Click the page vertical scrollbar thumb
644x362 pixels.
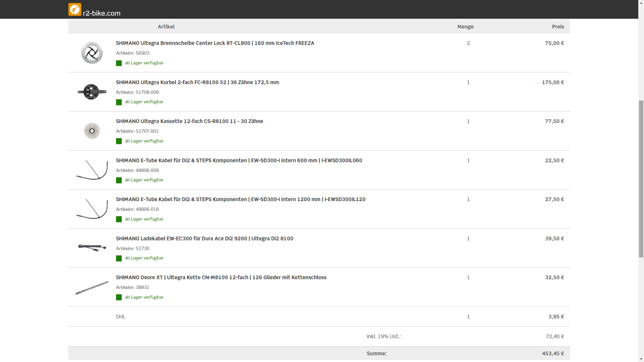pos(641,179)
